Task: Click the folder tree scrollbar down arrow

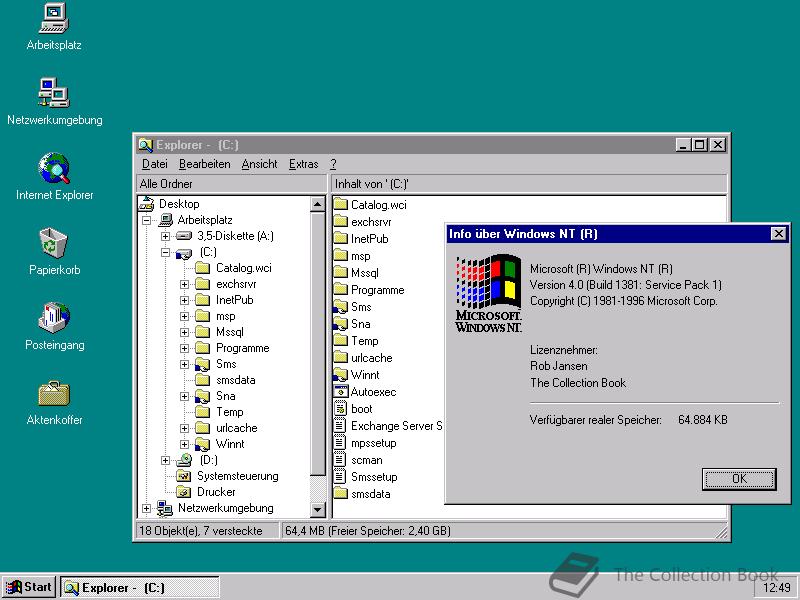Action: [317, 509]
